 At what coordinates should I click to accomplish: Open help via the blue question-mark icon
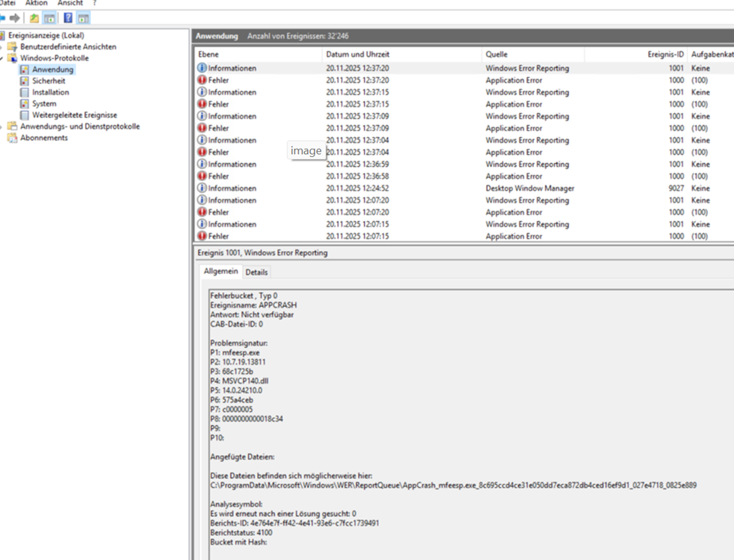pyautogui.click(x=68, y=17)
